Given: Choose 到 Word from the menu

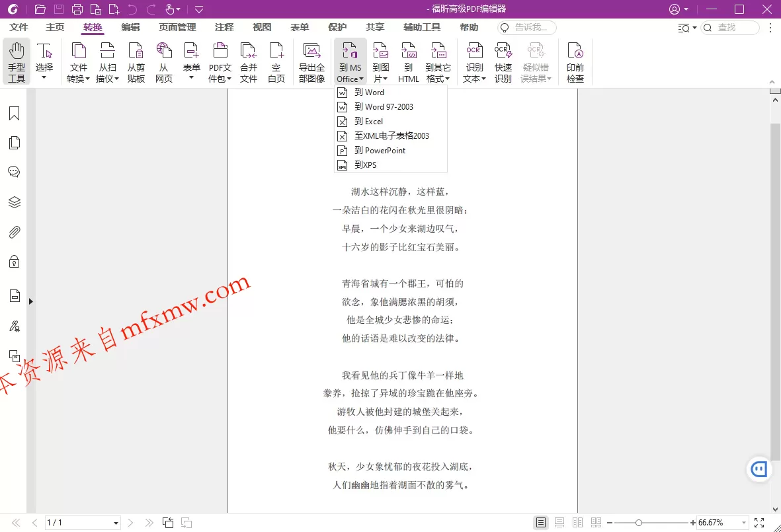Looking at the screenshot, I should 390,92.
